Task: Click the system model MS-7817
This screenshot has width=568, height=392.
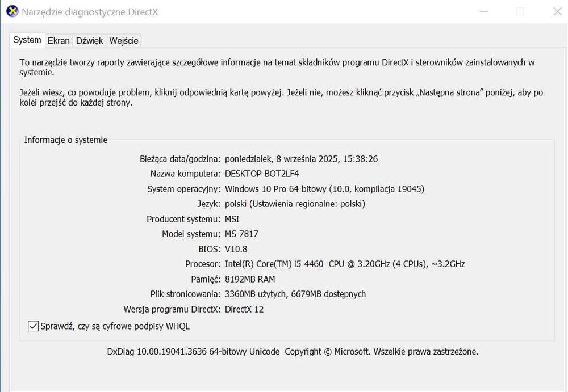Action: pos(241,234)
